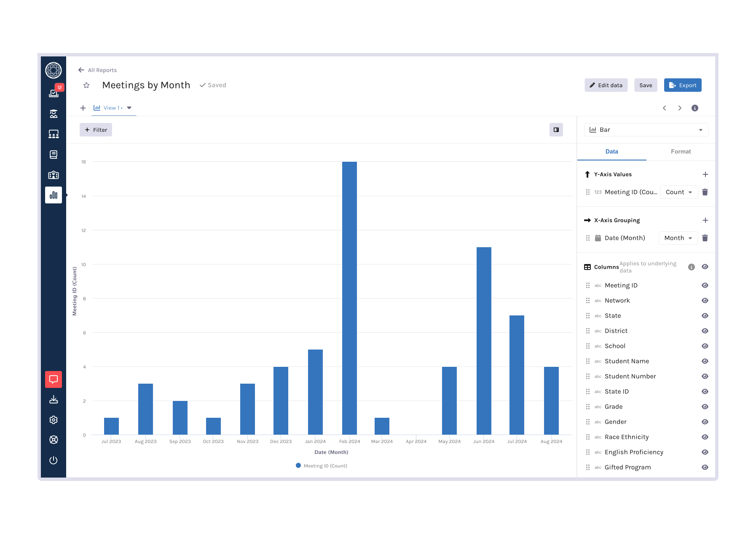
Task: Hide the Student Number column
Action: pos(705,376)
